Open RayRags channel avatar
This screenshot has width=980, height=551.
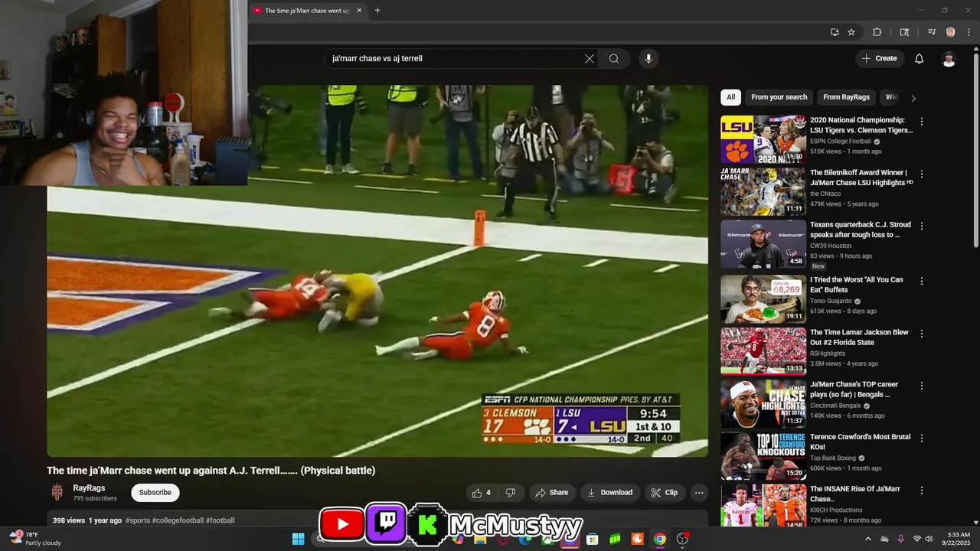[x=57, y=492]
